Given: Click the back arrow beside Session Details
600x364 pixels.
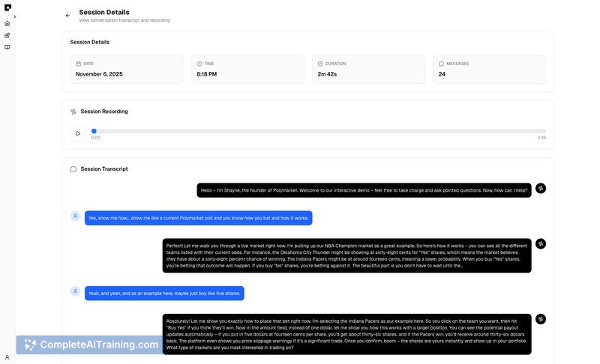Looking at the screenshot, I should 67,15.
